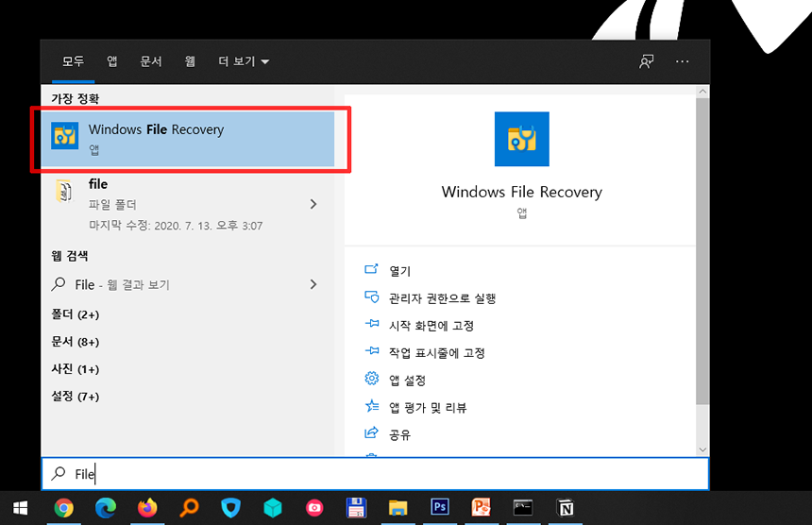
Task: Select the 모두 tab
Action: point(73,61)
